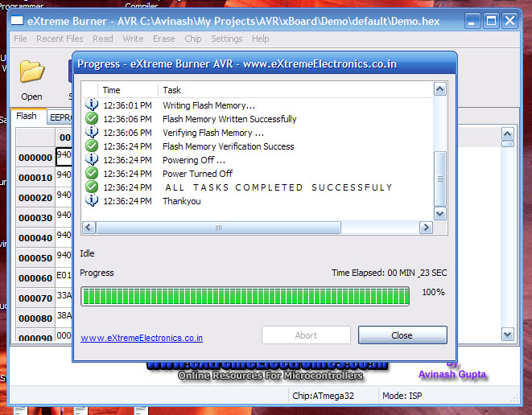
Task: Click the Close button in Progress dialog
Action: pos(402,335)
